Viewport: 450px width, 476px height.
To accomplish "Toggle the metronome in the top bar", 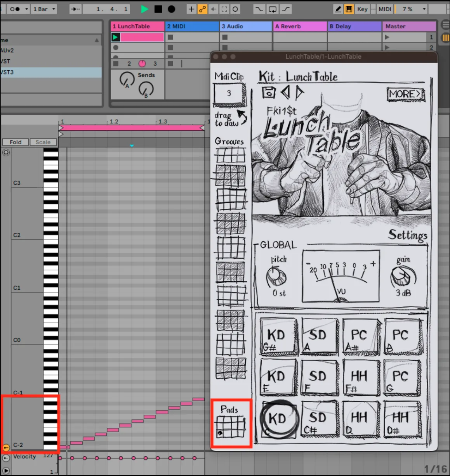I will coord(15,9).
